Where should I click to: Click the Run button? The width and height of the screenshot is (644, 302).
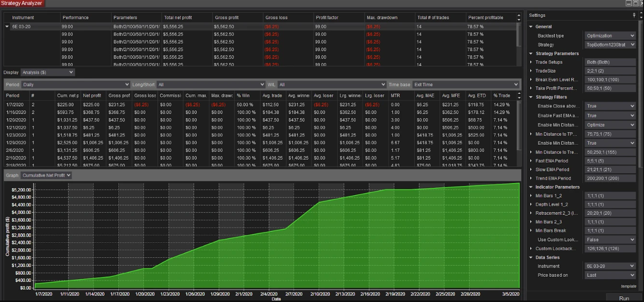click(x=624, y=298)
